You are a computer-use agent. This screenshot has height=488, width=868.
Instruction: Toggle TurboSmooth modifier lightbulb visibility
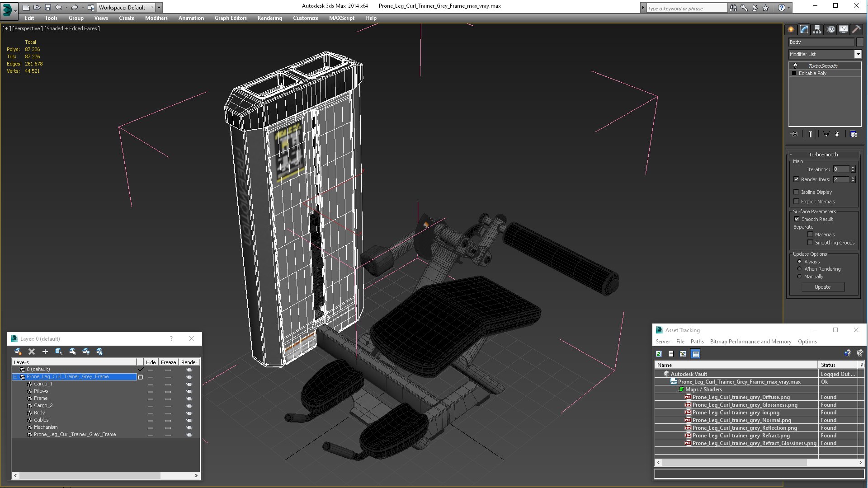pos(795,66)
